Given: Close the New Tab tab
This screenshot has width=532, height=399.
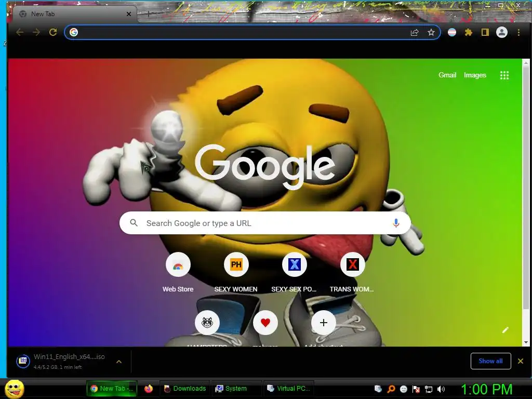Looking at the screenshot, I should tap(129, 14).
